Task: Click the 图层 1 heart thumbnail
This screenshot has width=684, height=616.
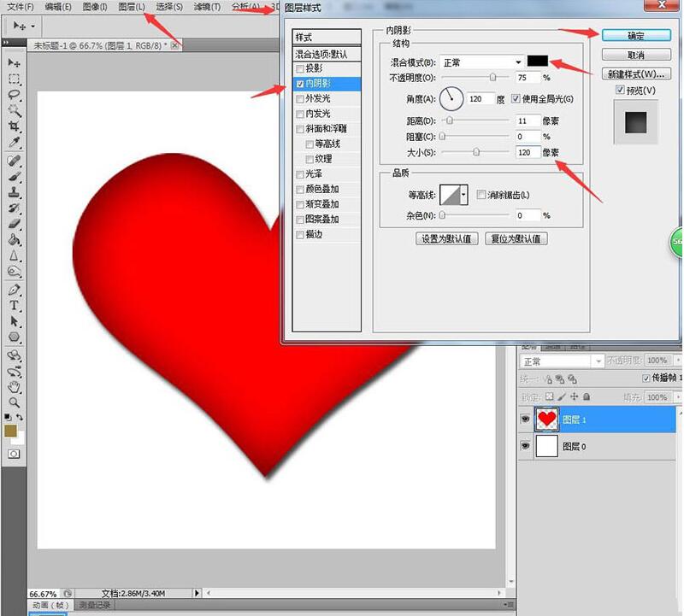Action: tap(546, 419)
